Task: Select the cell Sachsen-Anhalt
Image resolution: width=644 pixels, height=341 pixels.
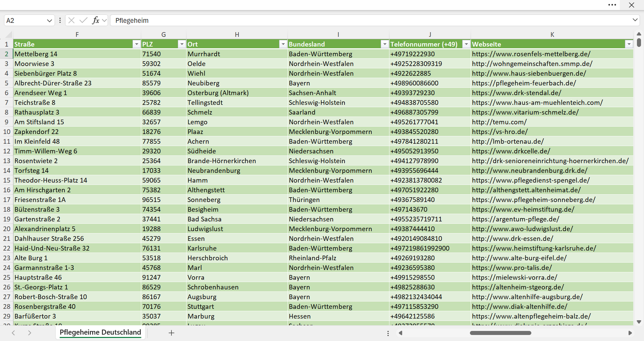Action: (338, 93)
